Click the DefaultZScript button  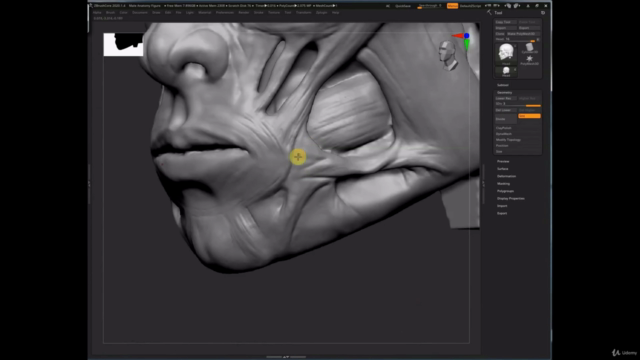(x=470, y=6)
